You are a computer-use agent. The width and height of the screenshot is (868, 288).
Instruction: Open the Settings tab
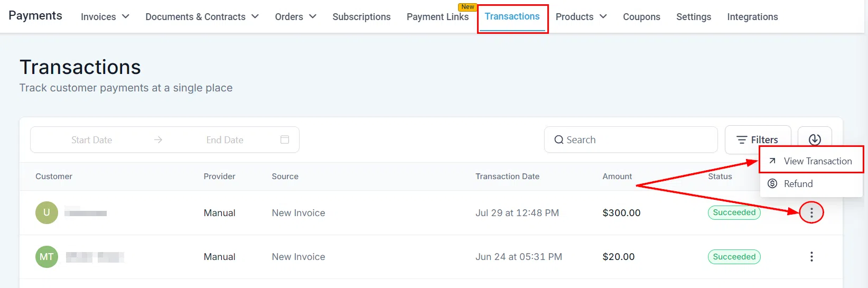point(694,17)
